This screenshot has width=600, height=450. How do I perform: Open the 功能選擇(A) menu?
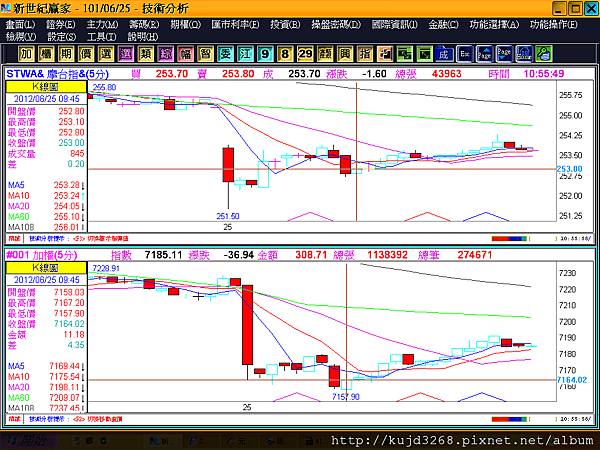tap(494, 24)
